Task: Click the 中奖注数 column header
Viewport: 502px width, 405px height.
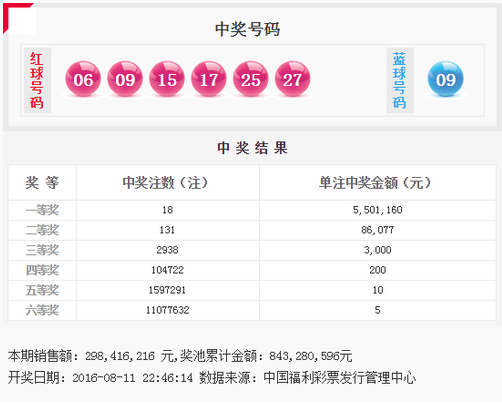Action: click(165, 183)
